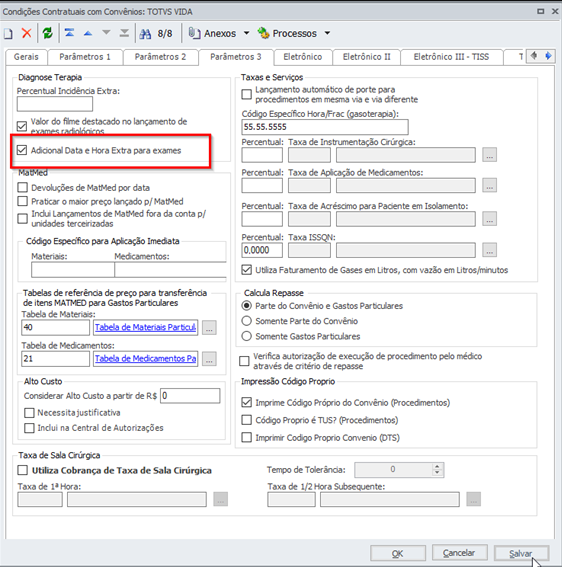Screen dimensions: 562x567
Task: Click the new record page icon
Action: 8,34
